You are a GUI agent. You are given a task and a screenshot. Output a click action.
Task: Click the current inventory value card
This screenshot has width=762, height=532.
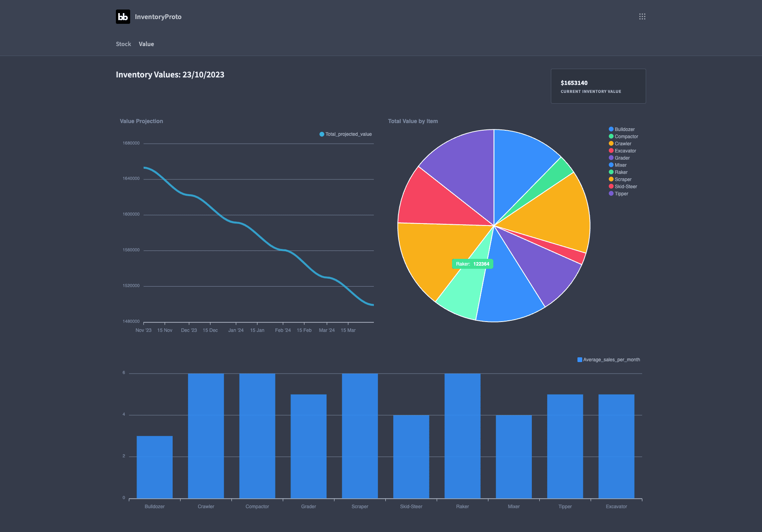[598, 86]
